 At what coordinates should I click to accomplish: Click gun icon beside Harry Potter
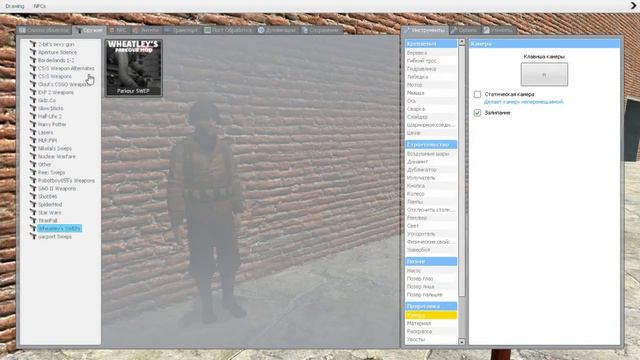point(33,124)
